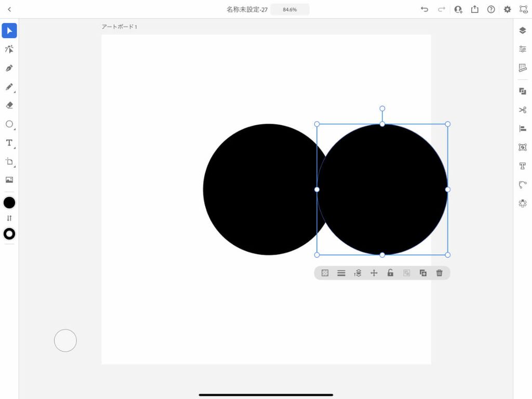Adjust opacity from the context bar
This screenshot has width=532, height=399.
point(325,273)
